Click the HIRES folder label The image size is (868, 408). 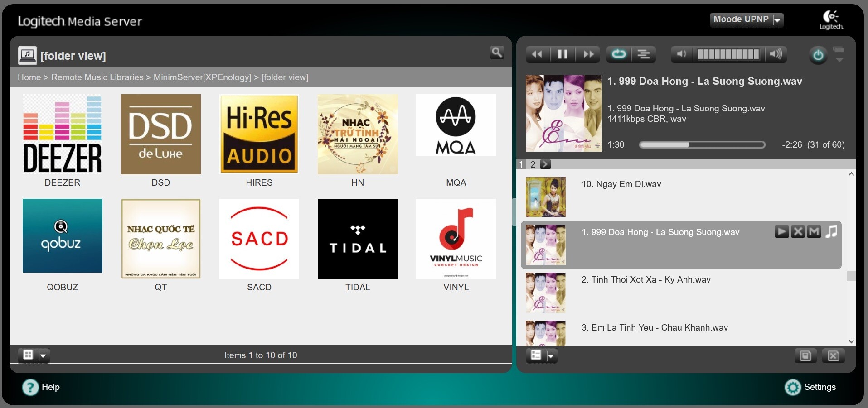pos(259,183)
